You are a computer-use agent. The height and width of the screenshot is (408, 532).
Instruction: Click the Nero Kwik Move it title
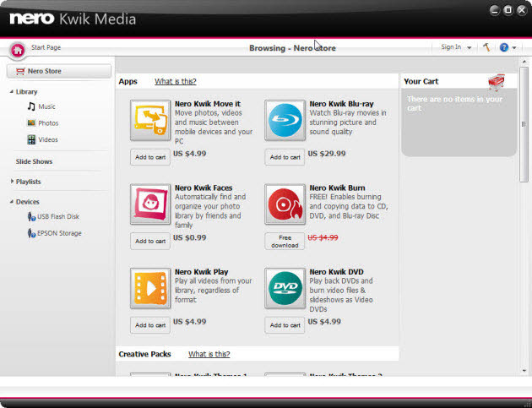(x=208, y=104)
